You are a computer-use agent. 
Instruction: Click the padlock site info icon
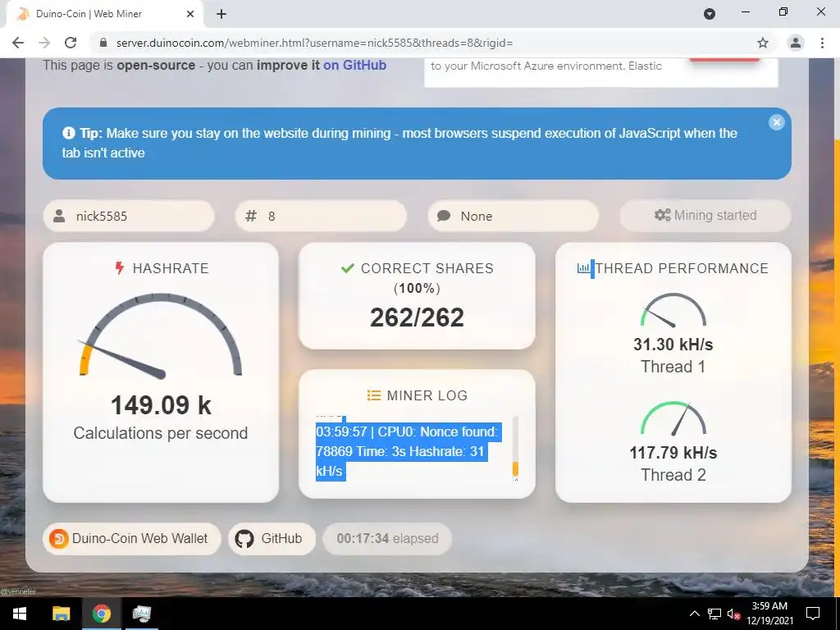(x=103, y=43)
